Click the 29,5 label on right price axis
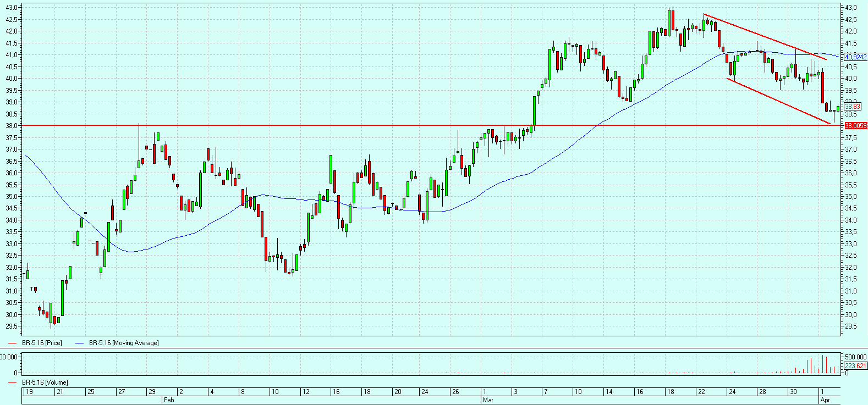Viewport: 868px width, 405px height. tap(851, 326)
